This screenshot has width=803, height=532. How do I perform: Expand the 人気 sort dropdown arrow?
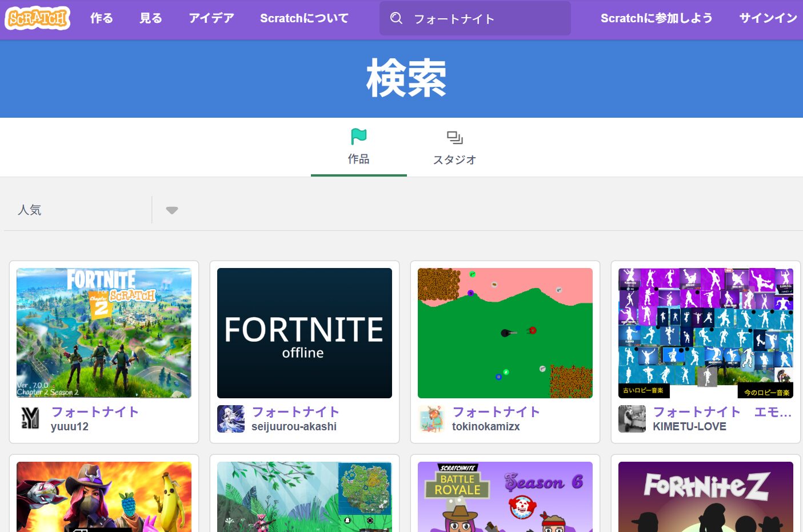(172, 210)
